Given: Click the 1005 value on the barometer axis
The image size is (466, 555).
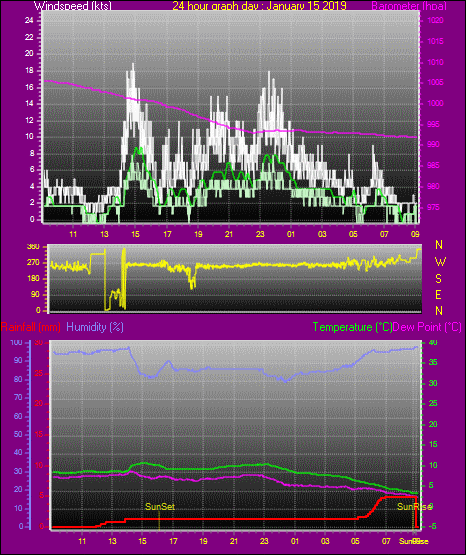Looking at the screenshot, I should point(436,82).
